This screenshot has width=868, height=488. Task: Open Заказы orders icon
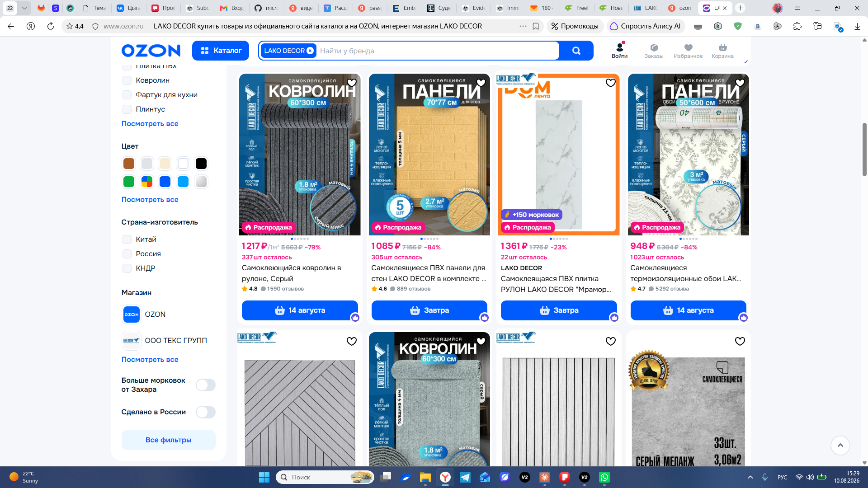[654, 51]
